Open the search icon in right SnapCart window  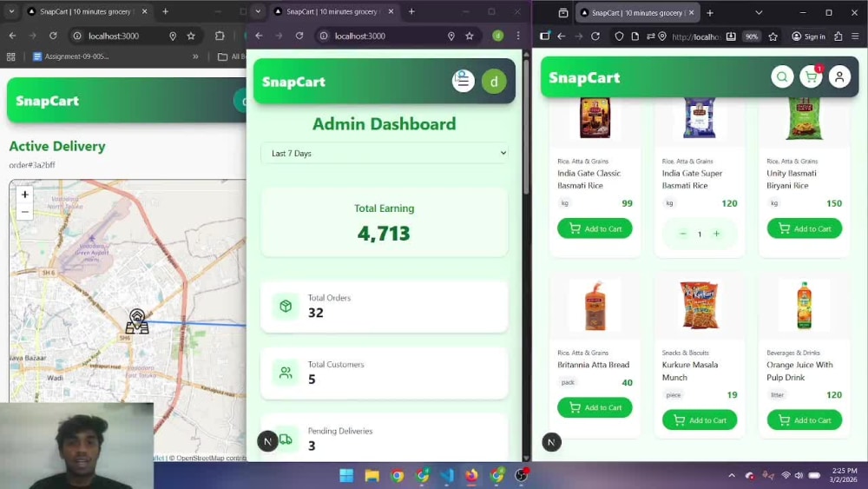(x=782, y=77)
